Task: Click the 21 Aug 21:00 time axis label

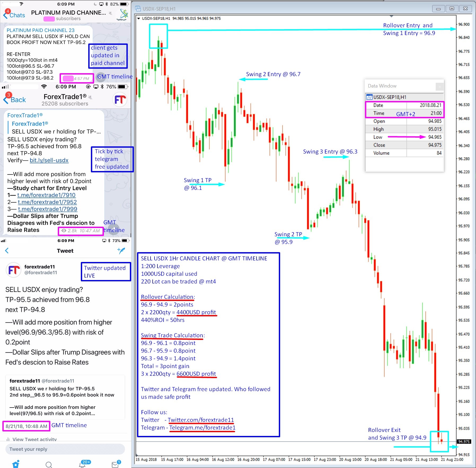Action: click(452, 460)
